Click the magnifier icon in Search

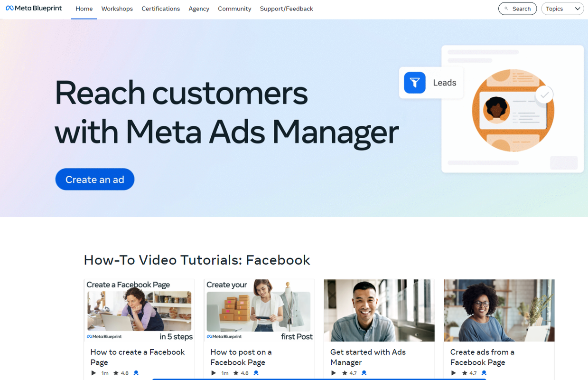point(506,9)
